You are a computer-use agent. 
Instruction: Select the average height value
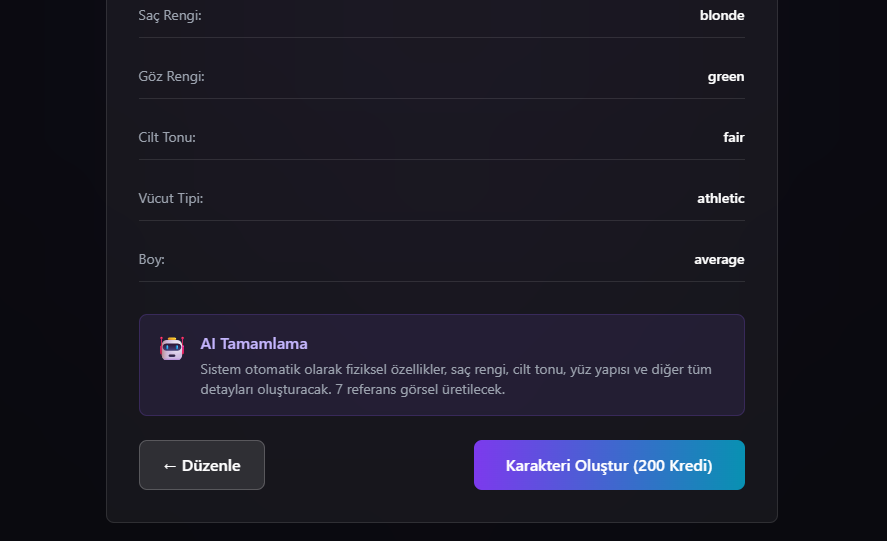719,260
